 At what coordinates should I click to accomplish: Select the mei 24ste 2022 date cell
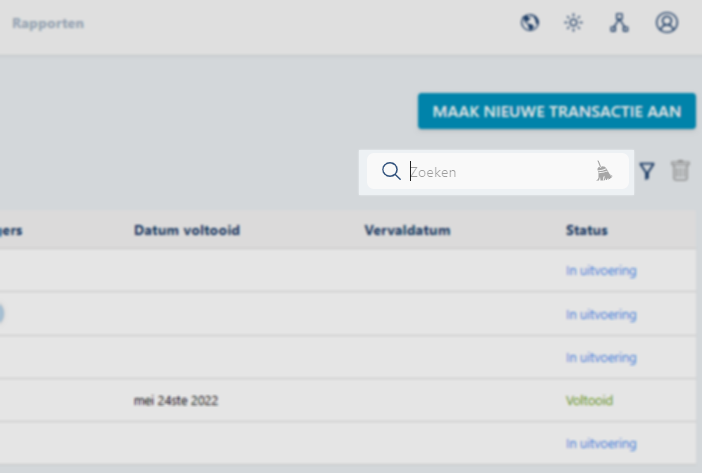click(x=176, y=401)
